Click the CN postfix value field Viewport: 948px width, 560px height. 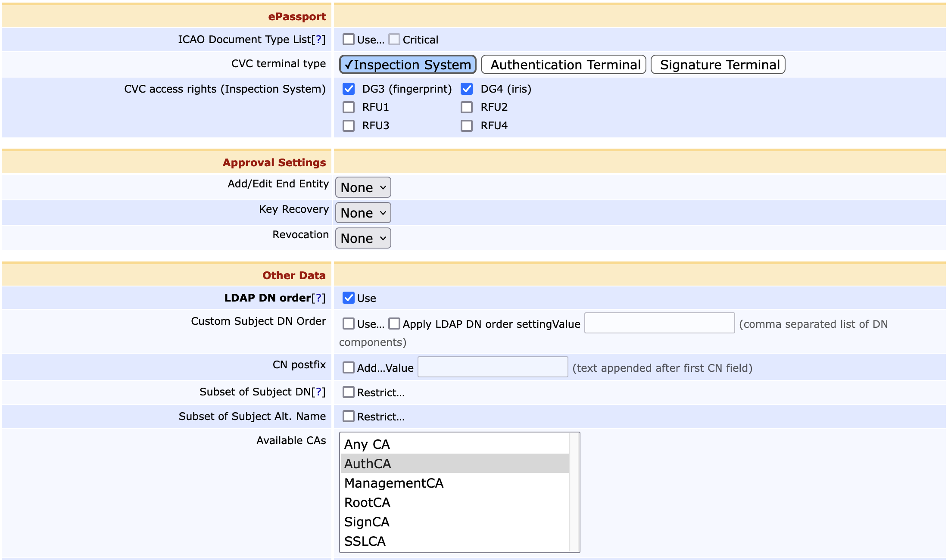[493, 367]
